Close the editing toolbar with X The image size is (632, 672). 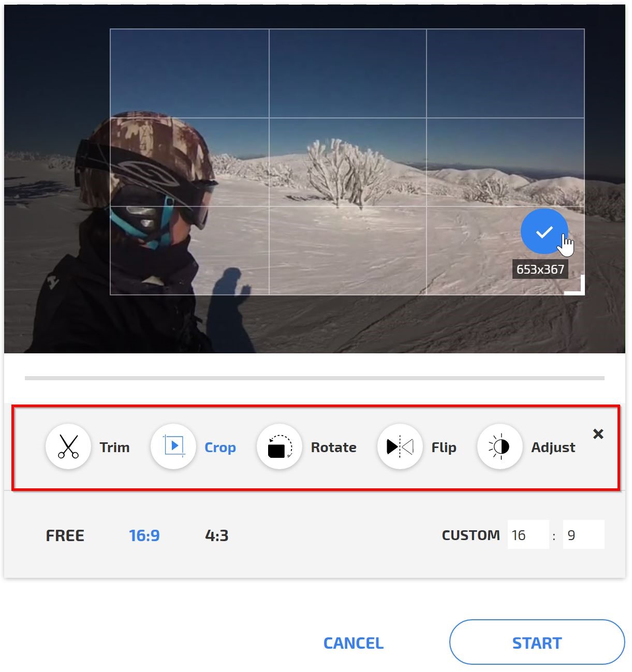pos(598,434)
